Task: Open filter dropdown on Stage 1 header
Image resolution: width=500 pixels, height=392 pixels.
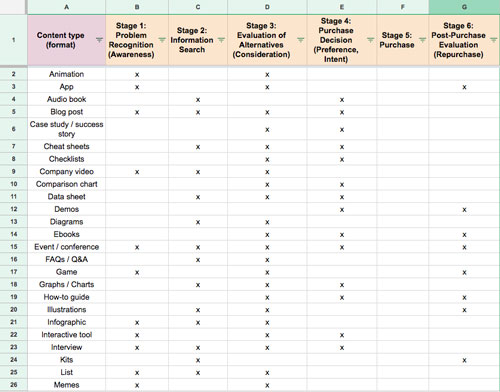Action: click(162, 40)
